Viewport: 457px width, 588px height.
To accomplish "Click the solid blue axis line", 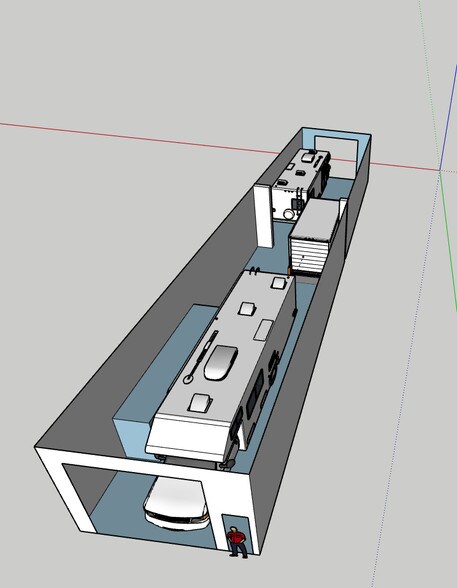I will click(449, 116).
